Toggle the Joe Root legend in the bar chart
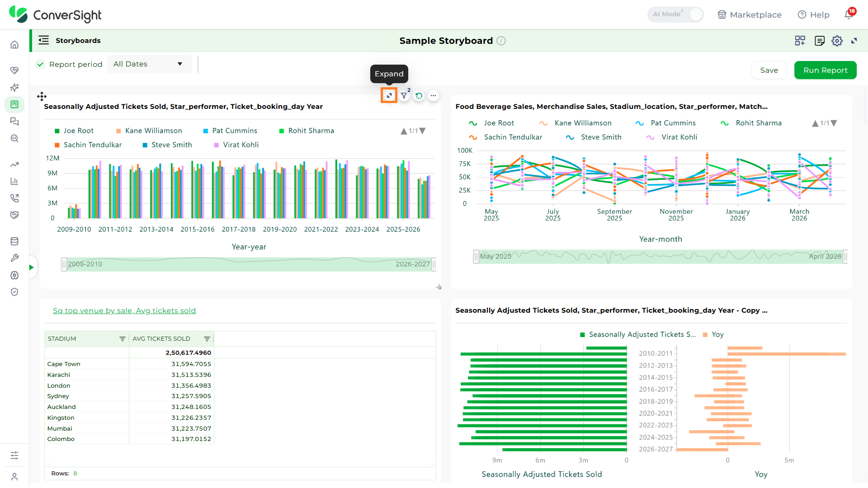The width and height of the screenshot is (868, 488). tap(74, 131)
